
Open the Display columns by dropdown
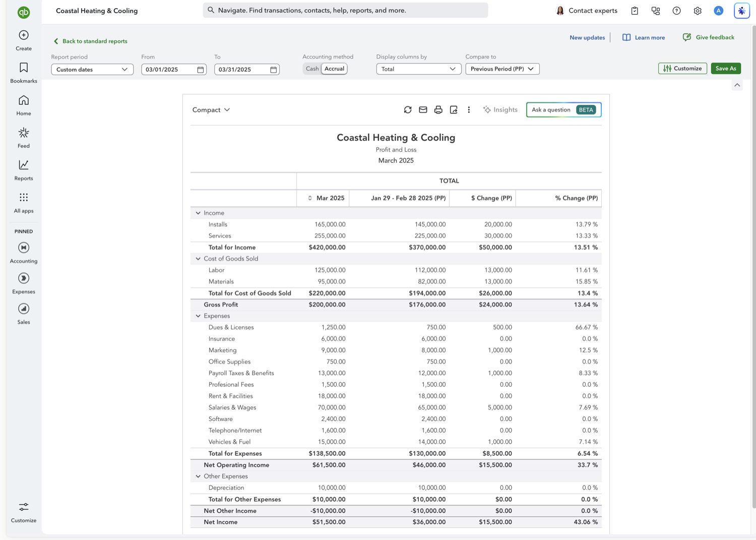[x=419, y=69]
